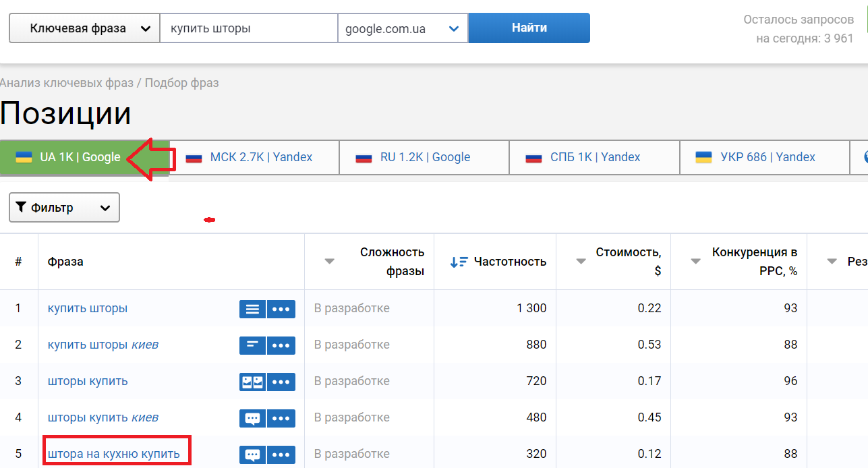
Task: Open 'штора на кухню купить' phrase link
Action: 114,454
